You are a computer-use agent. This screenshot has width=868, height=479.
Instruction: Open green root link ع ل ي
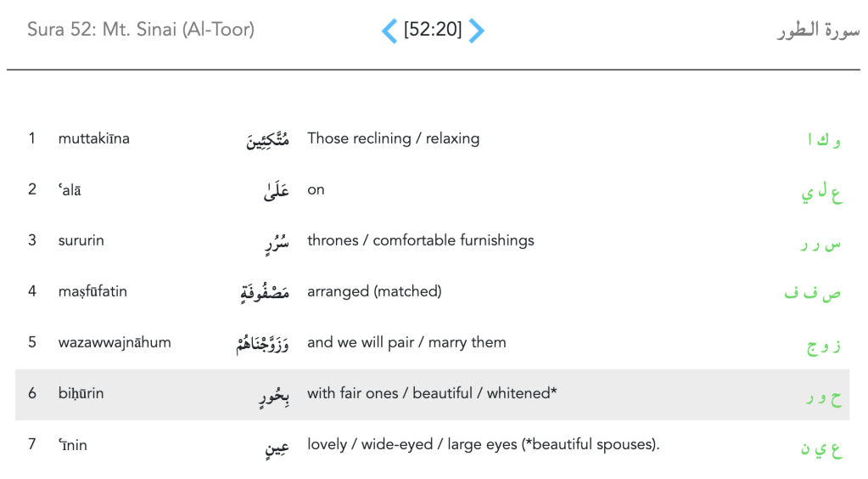coord(821,192)
